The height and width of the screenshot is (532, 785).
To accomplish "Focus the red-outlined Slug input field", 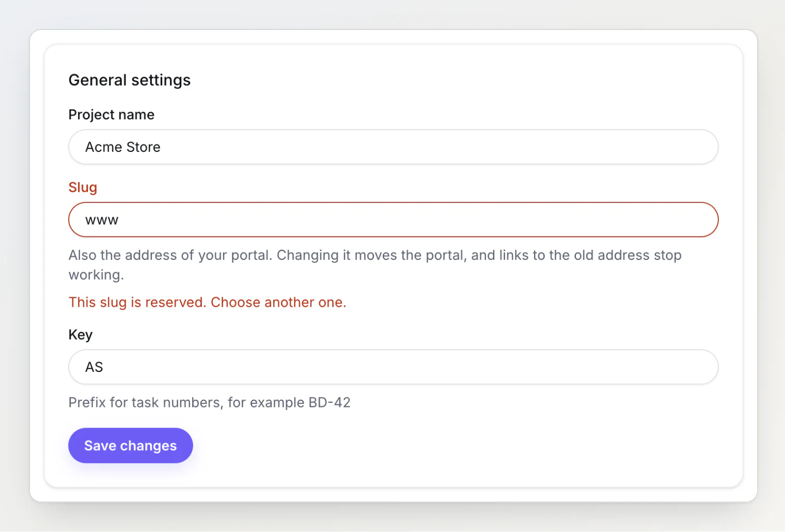I will pyautogui.click(x=394, y=220).
